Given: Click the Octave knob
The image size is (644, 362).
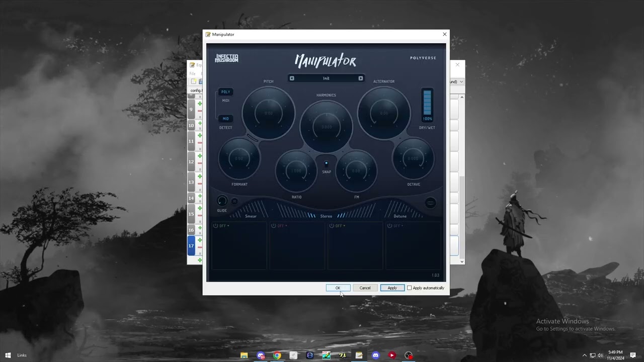Looking at the screenshot, I should [x=414, y=159].
